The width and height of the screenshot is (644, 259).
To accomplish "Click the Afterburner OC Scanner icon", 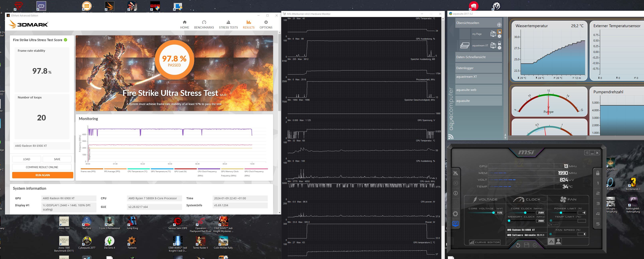I will [456, 173].
